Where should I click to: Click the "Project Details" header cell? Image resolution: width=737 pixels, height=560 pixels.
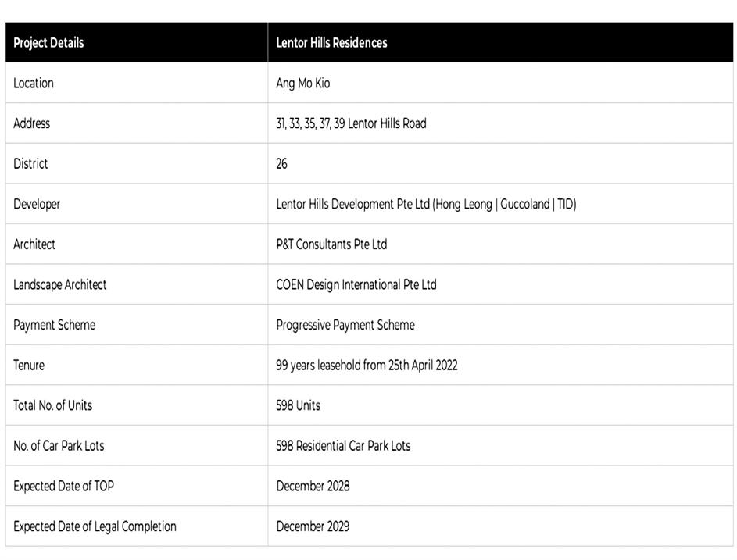48,43
